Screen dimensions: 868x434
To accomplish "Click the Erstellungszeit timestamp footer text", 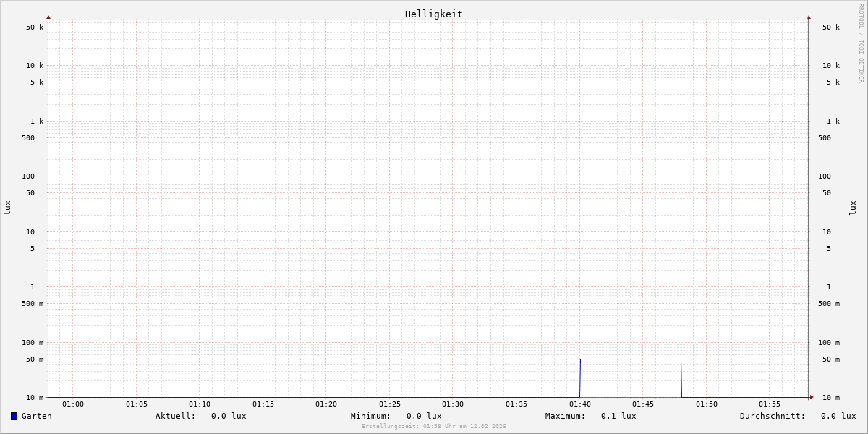I will point(434,427).
